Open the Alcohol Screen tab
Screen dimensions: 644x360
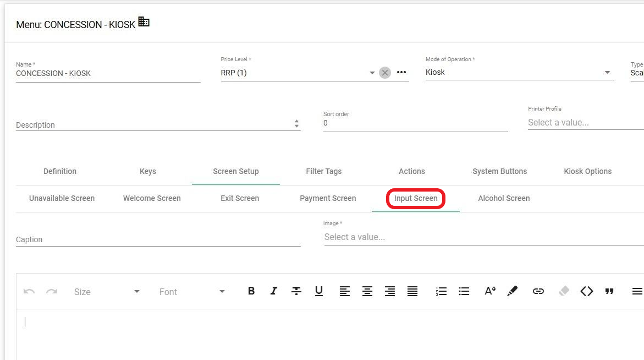point(503,198)
